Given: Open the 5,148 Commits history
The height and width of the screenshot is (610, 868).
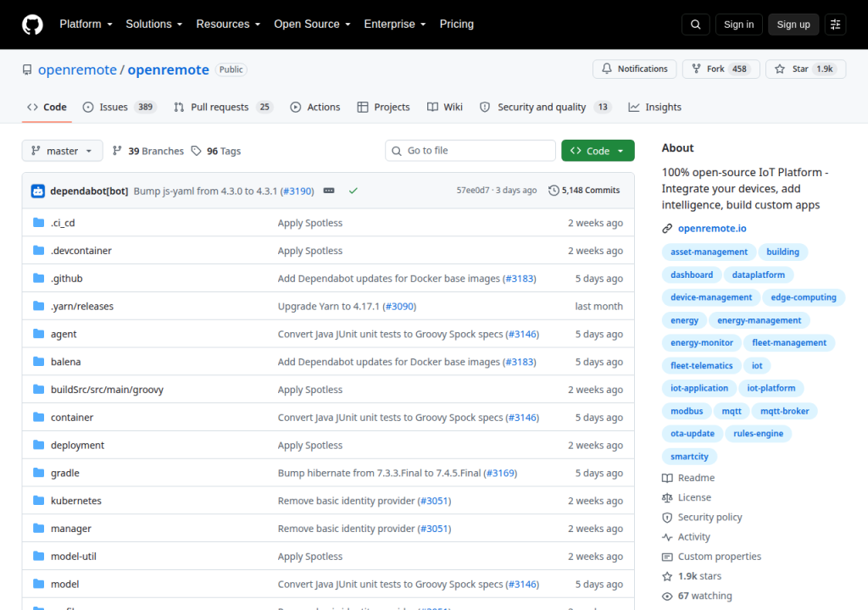Looking at the screenshot, I should [x=584, y=191].
